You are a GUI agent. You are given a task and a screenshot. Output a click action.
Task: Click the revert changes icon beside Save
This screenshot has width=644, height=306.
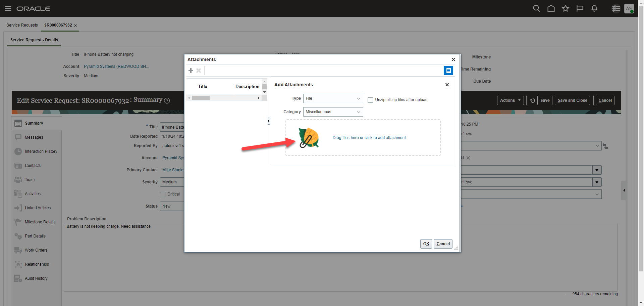tap(532, 100)
